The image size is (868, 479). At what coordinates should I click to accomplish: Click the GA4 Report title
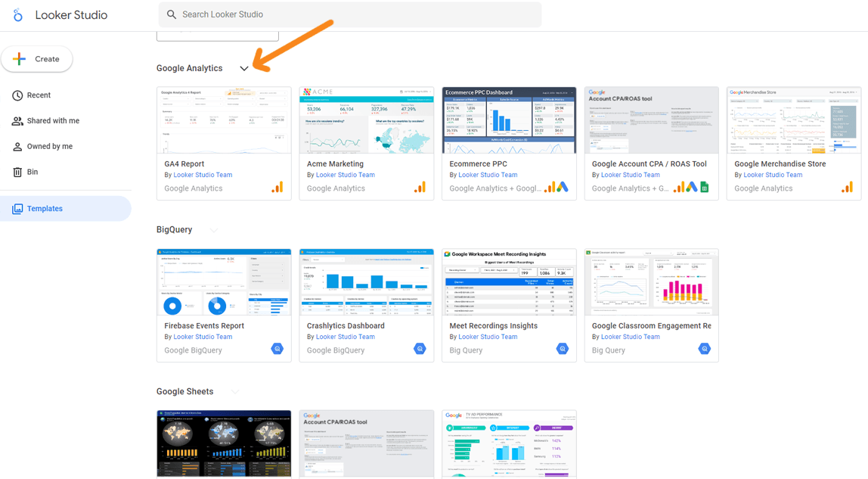point(184,164)
